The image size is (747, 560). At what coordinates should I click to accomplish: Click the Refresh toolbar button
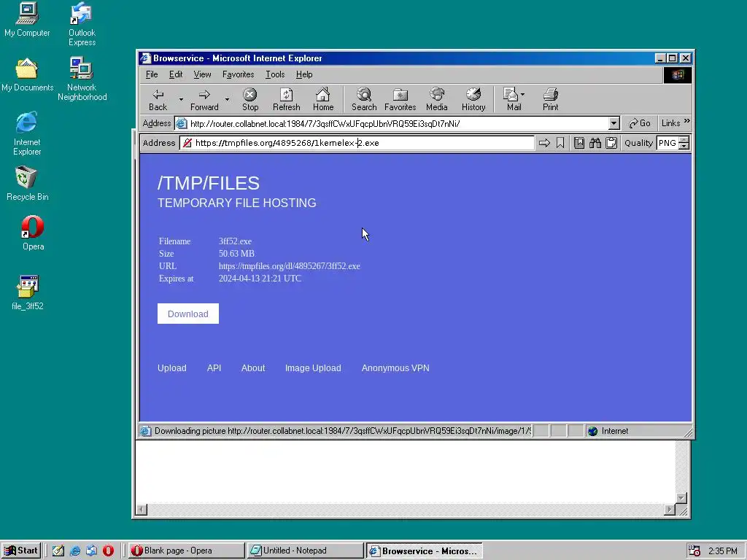[x=286, y=99]
